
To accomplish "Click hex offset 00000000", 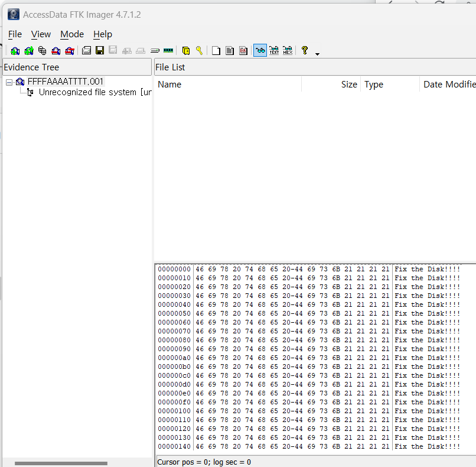I will tap(174, 269).
